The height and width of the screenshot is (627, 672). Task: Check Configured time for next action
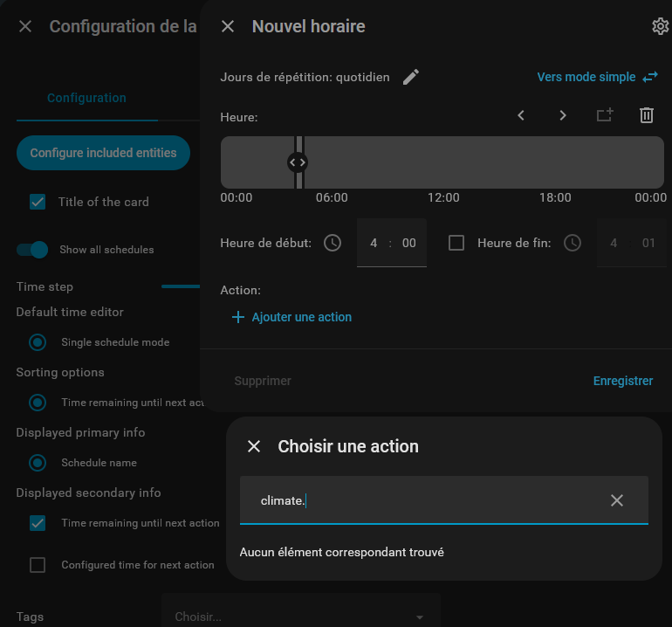[38, 565]
